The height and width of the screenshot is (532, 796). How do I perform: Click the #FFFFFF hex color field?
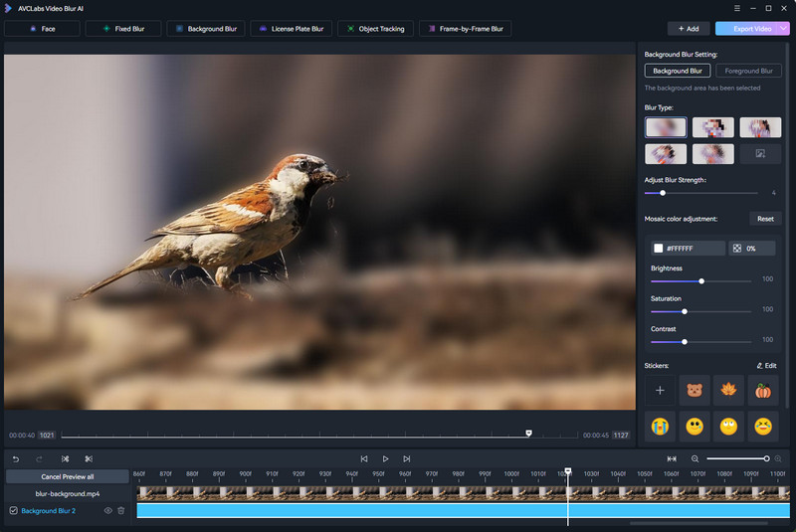point(689,248)
